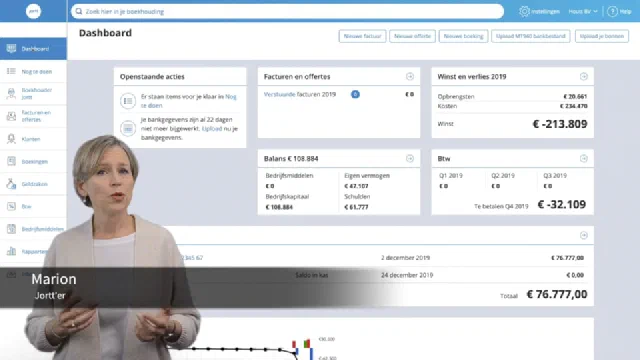
Task: Focus the bookkeeping search field
Action: pos(287,11)
